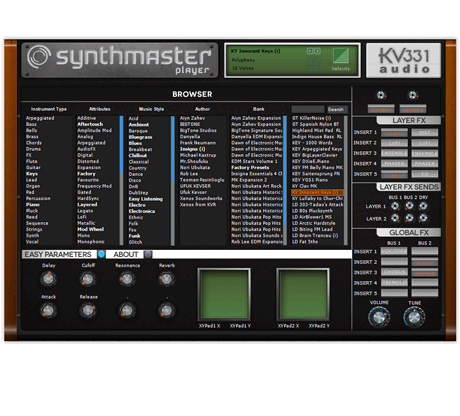Click the next preset arrow in display
Viewport: 460px width, 416px height.
pyautogui.click(x=317, y=51)
